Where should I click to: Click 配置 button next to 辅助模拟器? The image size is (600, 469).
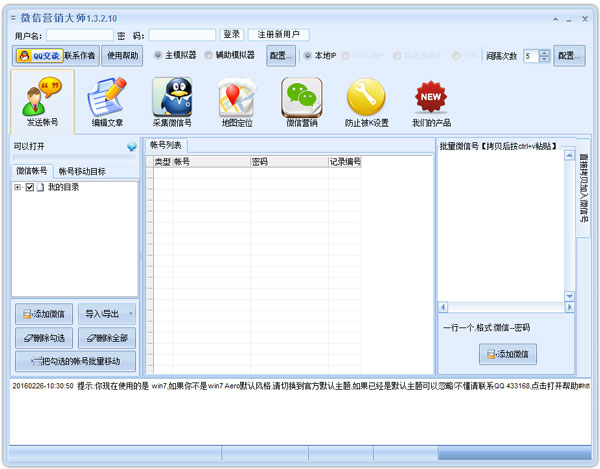pyautogui.click(x=281, y=56)
